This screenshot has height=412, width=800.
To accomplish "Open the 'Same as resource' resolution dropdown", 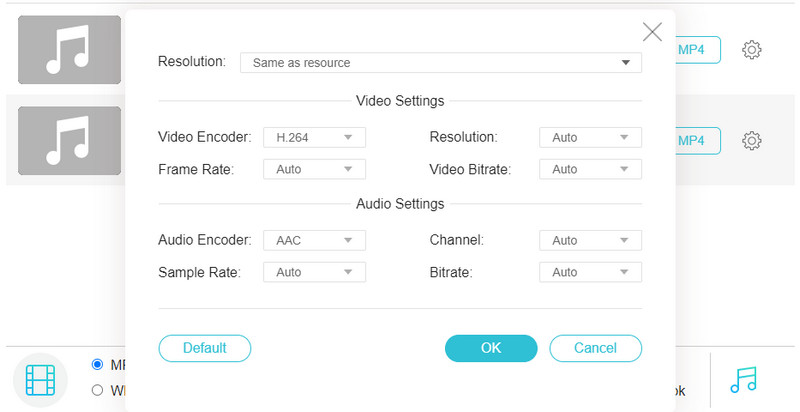I will click(x=440, y=63).
